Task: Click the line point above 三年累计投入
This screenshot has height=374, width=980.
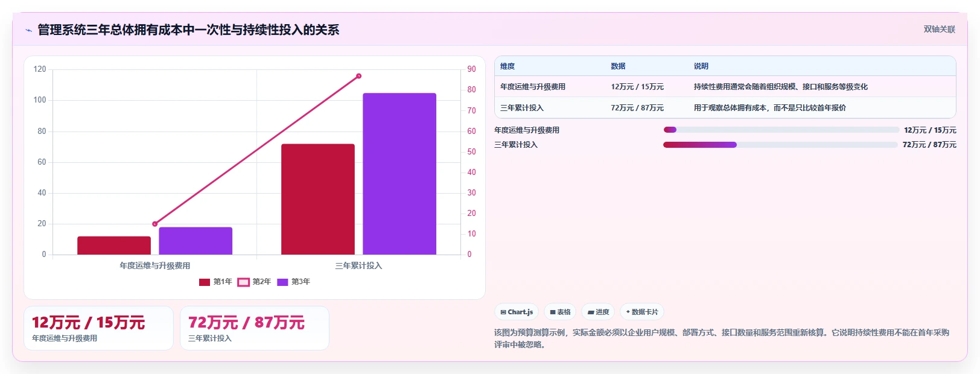Action: (x=359, y=76)
